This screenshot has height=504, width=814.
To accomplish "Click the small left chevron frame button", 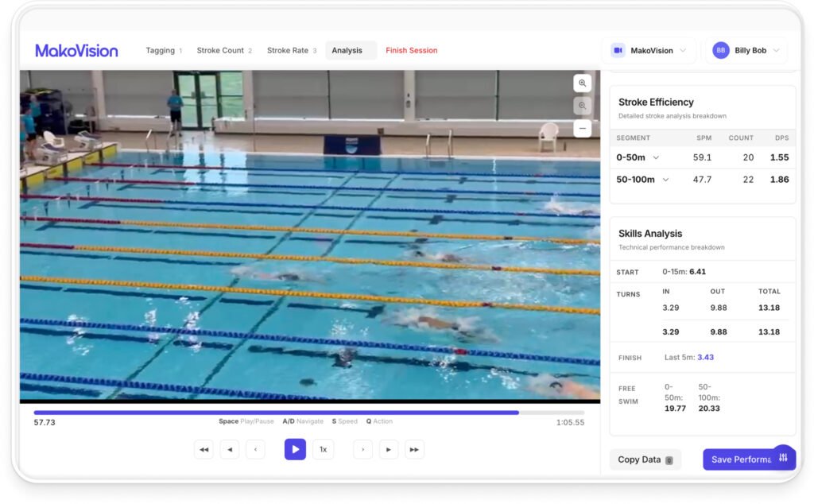I will tap(255, 449).
